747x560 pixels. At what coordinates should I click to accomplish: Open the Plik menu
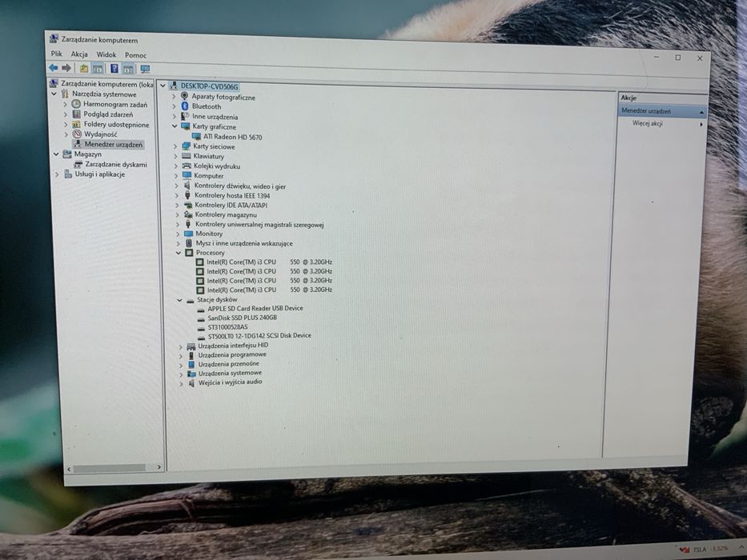coord(56,54)
